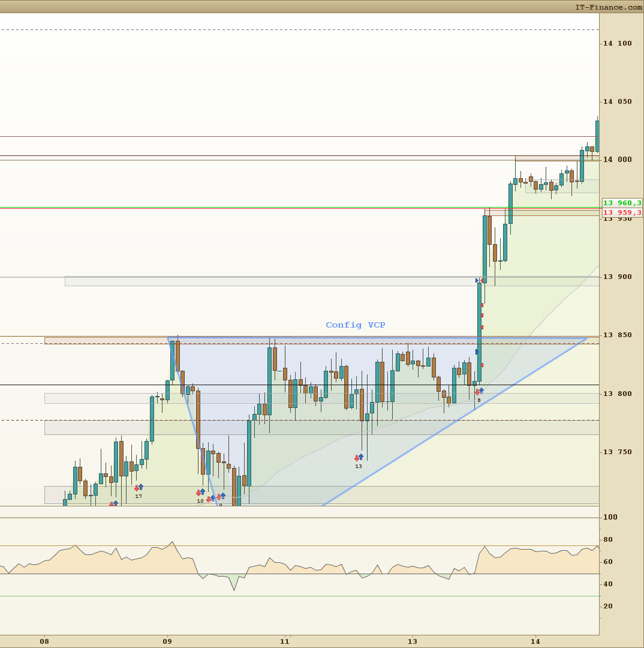Screen dimensions: 644x648
Task: Click the red 13 959,3 price tag
Action: click(x=622, y=212)
